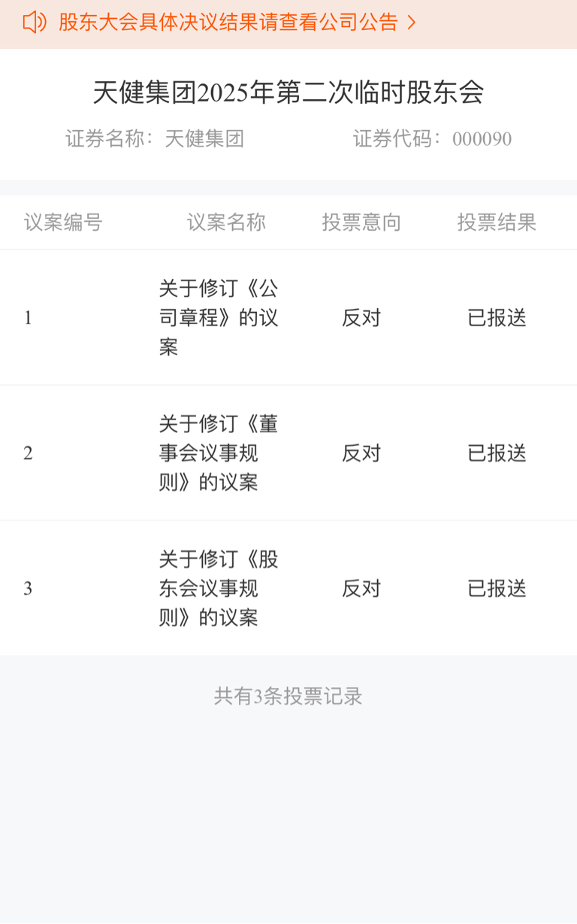The width and height of the screenshot is (577, 924).
Task: Click 已报送 result for proposal 1
Action: [x=497, y=318]
